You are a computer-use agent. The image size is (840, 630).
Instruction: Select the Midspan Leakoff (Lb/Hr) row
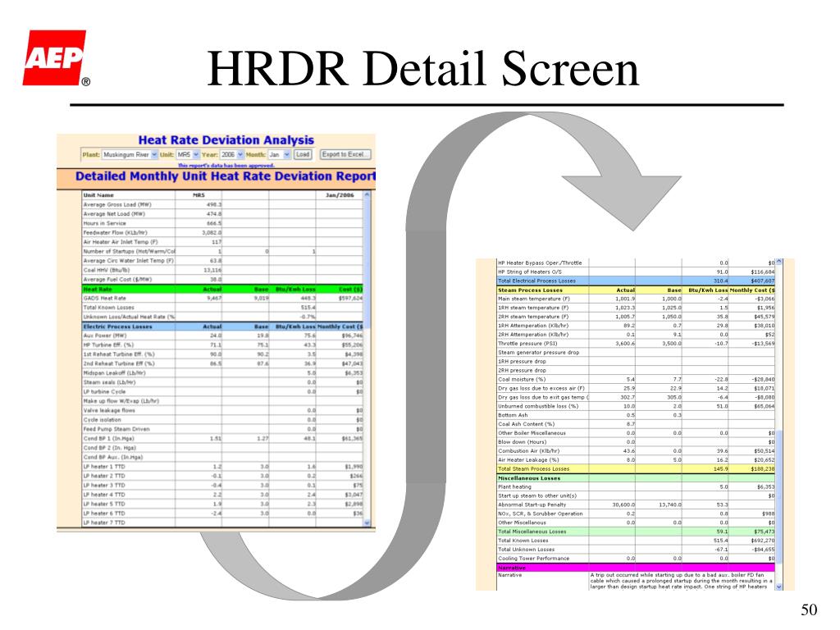(222, 373)
